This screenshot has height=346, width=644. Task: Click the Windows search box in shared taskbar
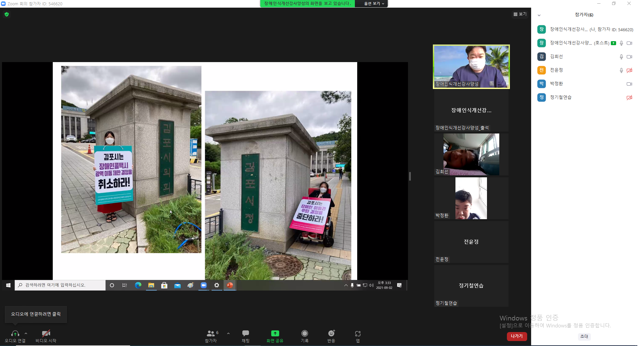pos(60,285)
